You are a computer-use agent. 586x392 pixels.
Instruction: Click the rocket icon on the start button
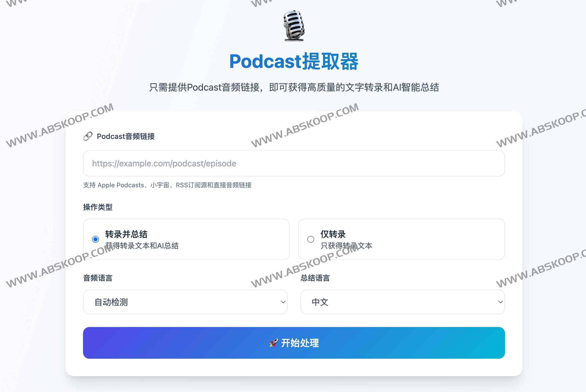click(273, 343)
